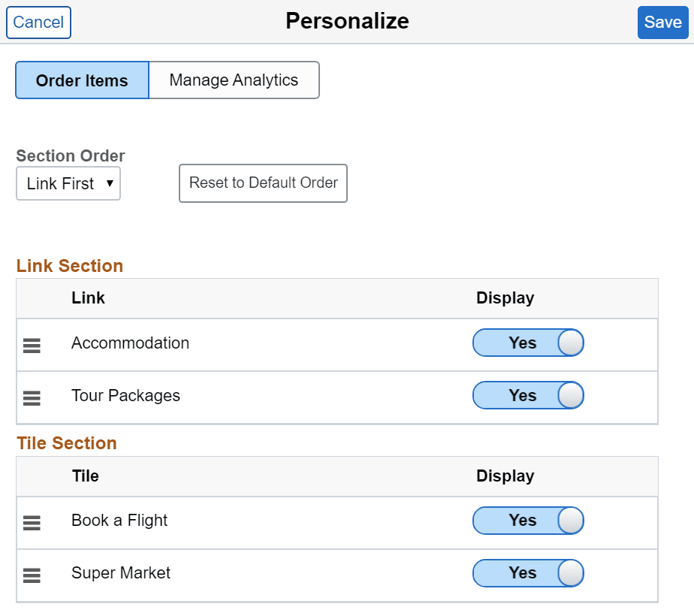Toggle off display for Accommodation
The image size is (694, 616).
click(x=528, y=343)
